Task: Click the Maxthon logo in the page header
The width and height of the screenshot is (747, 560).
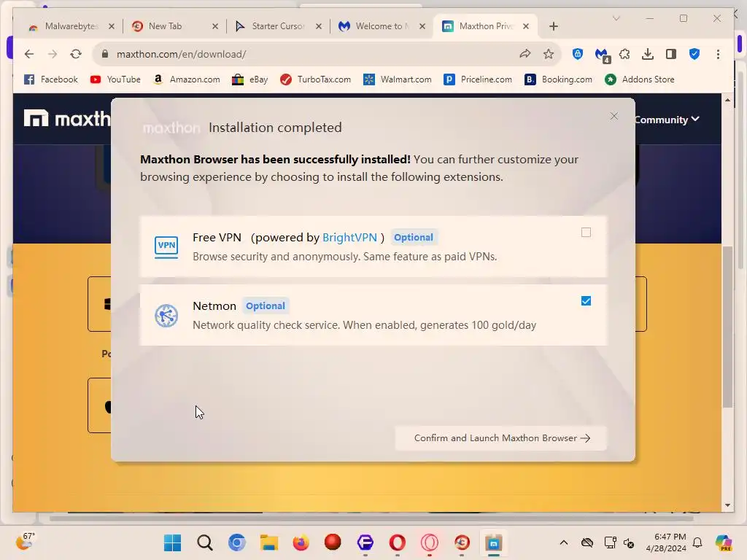Action: [x=66, y=119]
